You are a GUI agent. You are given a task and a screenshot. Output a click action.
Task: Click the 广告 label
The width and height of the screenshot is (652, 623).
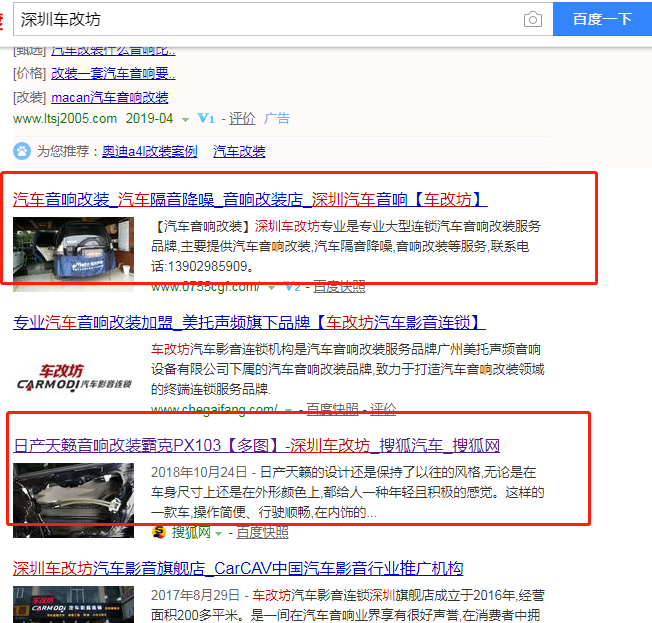(277, 119)
